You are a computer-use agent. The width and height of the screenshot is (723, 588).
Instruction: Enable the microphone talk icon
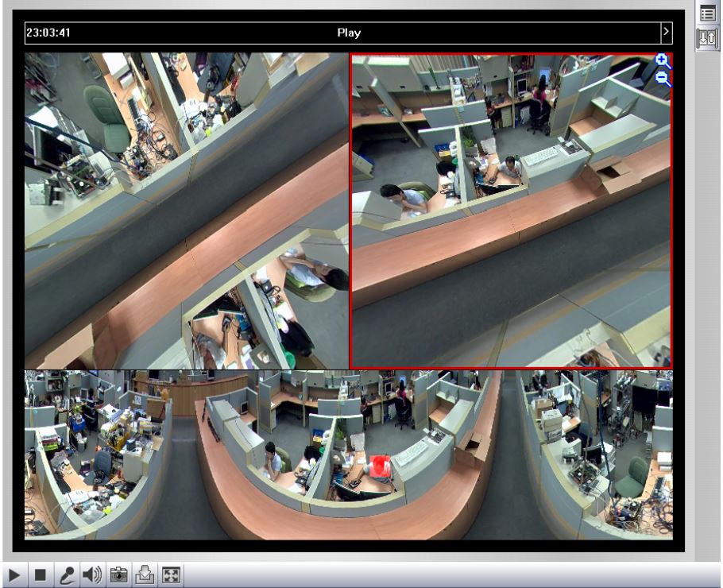pos(67,574)
